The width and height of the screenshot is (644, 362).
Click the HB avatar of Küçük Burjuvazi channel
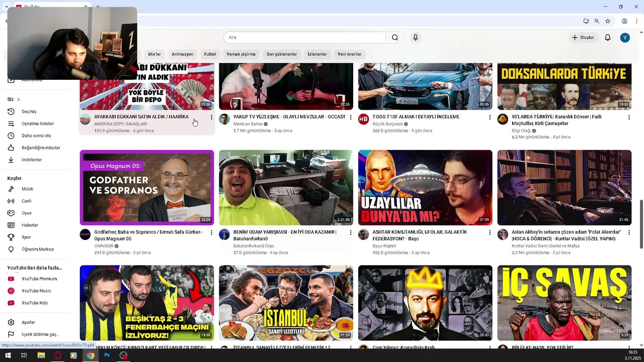coord(363,119)
